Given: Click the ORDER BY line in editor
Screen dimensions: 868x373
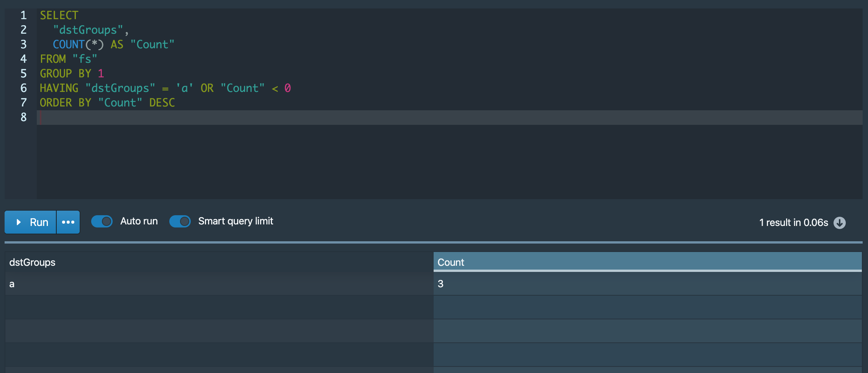Looking at the screenshot, I should pos(107,103).
